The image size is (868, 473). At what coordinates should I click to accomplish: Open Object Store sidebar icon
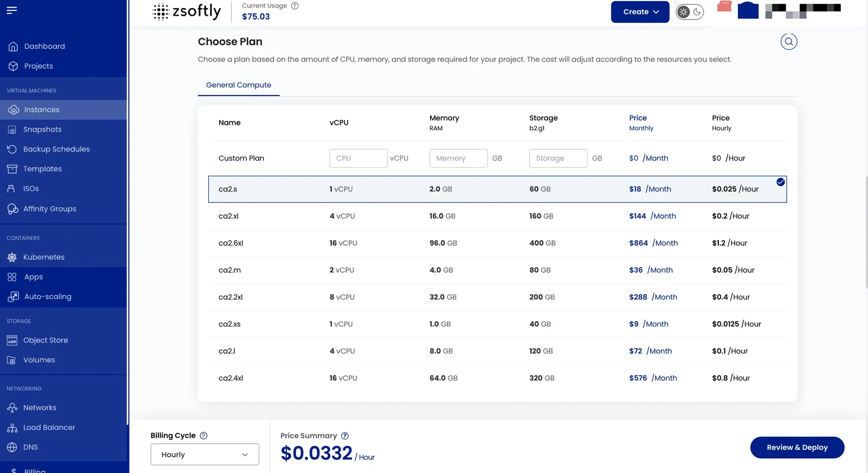click(x=12, y=341)
